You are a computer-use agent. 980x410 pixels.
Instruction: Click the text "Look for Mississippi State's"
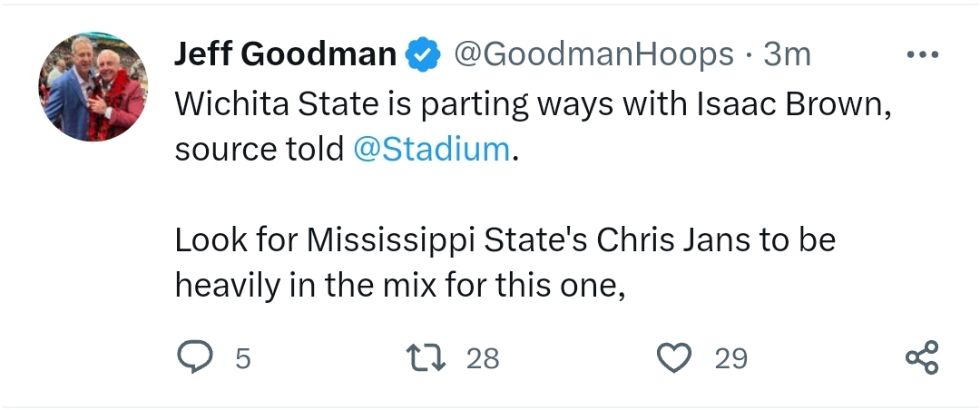(x=379, y=240)
